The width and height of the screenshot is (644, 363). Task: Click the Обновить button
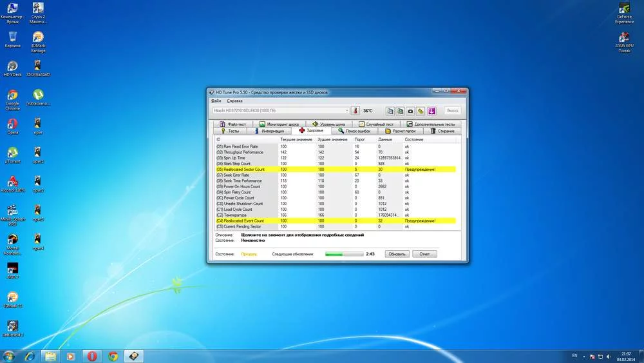tap(397, 254)
